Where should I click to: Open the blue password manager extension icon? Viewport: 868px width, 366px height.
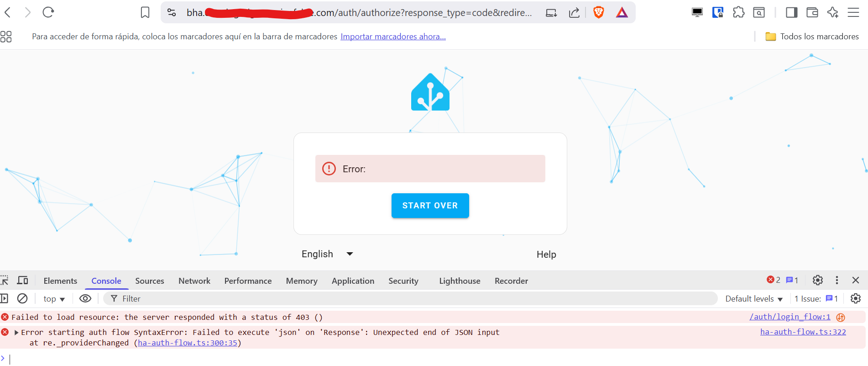(x=718, y=12)
